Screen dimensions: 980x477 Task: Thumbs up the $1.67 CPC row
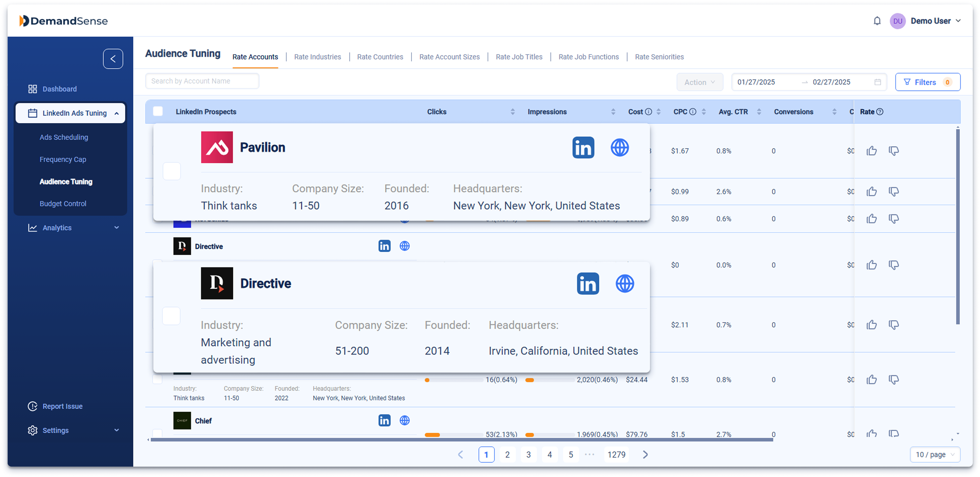tap(871, 151)
